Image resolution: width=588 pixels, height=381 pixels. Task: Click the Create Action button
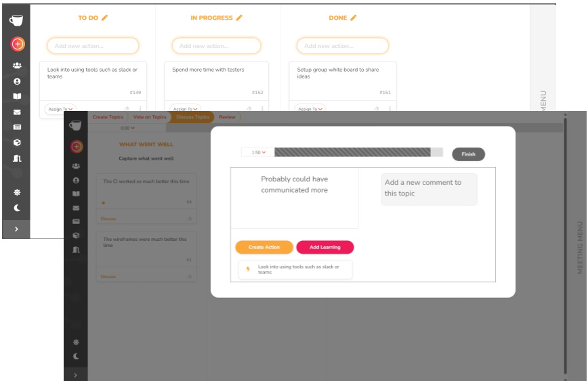[264, 248]
